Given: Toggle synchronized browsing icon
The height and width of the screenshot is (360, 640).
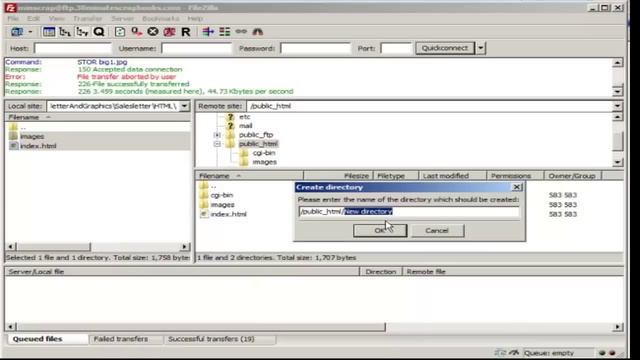Looking at the screenshot, I should [x=241, y=32].
